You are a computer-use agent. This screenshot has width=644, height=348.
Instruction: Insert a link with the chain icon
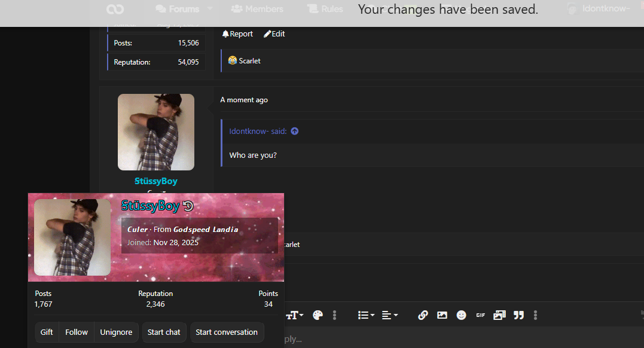tap(423, 315)
